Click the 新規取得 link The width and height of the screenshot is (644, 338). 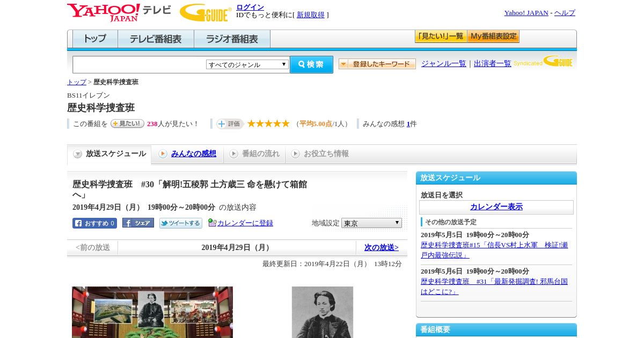pos(311,15)
